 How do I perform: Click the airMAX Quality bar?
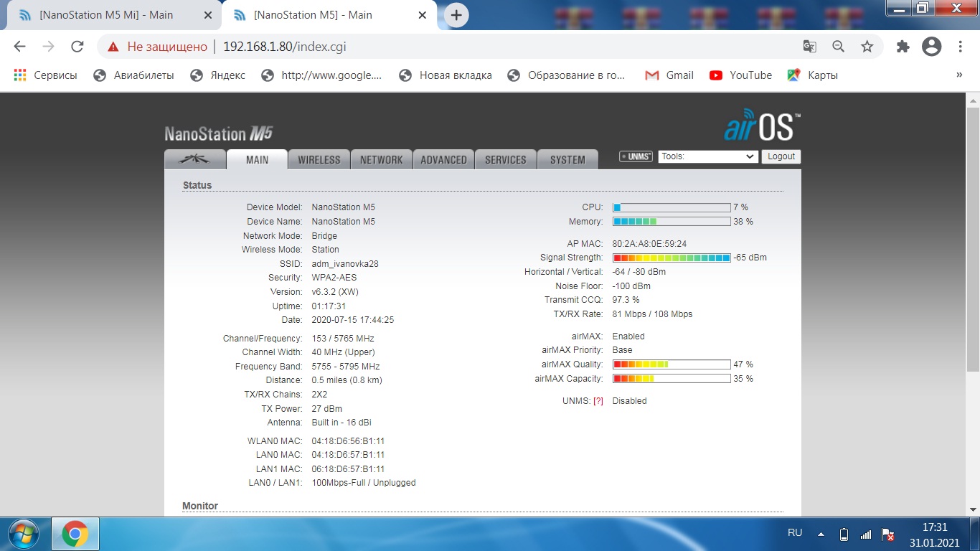[672, 364]
